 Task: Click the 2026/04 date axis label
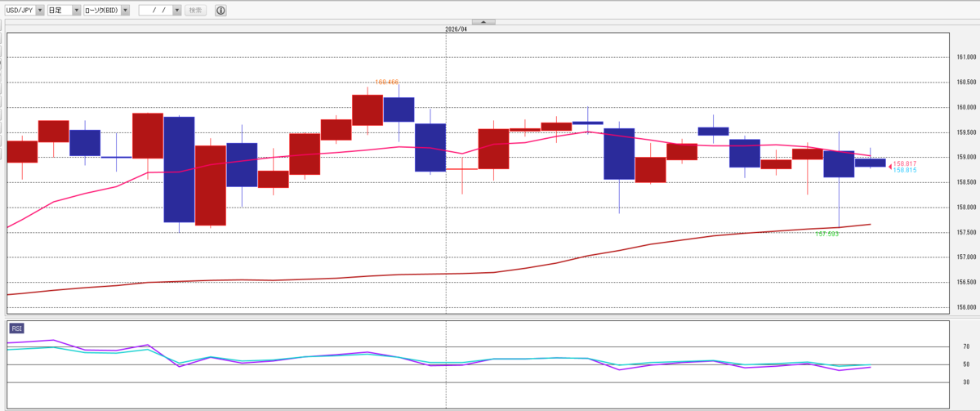(x=456, y=29)
